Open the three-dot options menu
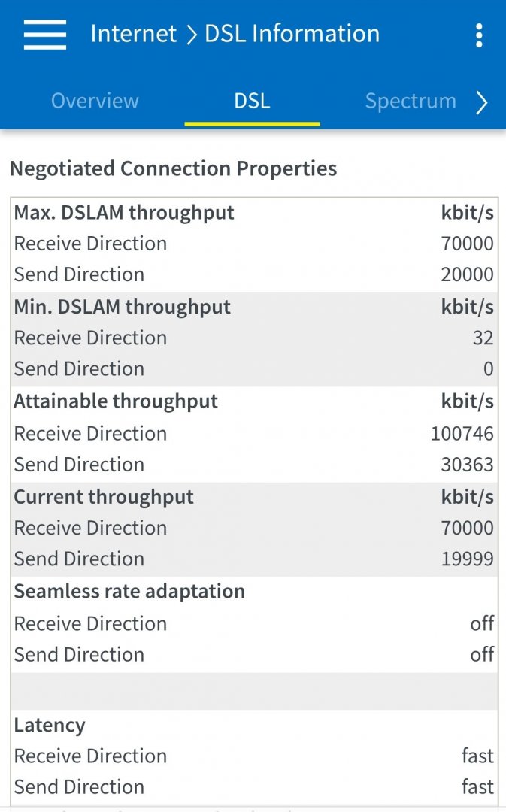 click(479, 35)
